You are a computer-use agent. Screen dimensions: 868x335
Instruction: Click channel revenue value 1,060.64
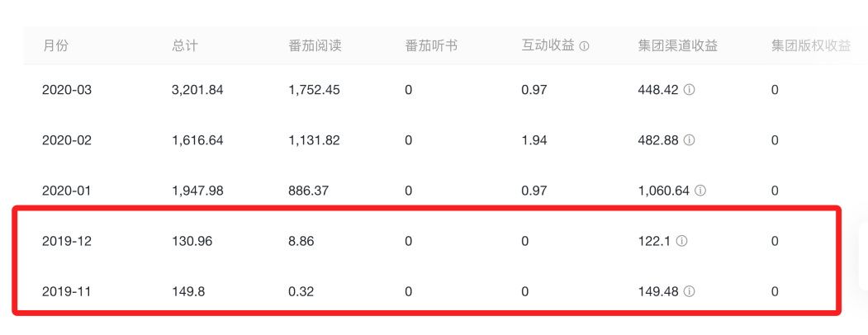[664, 191]
